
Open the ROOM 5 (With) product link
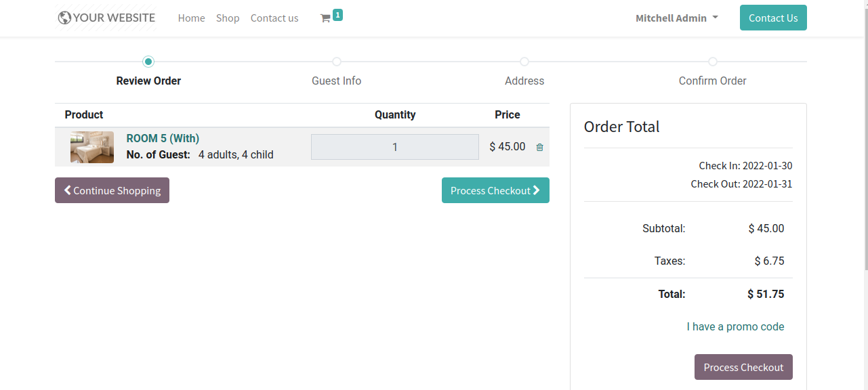click(163, 138)
